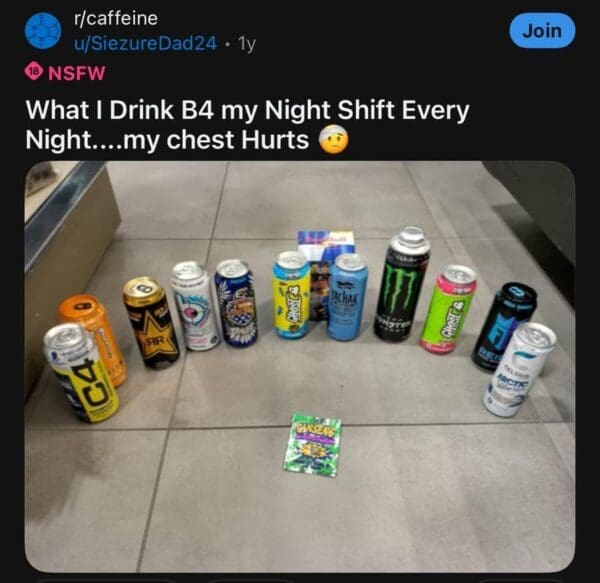Click the white Celsius Arctic can

tap(518, 370)
